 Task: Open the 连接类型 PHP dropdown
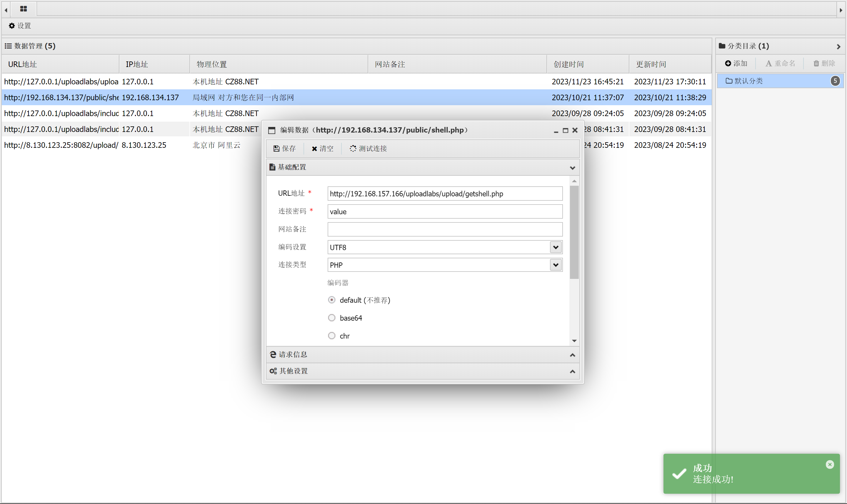point(555,265)
